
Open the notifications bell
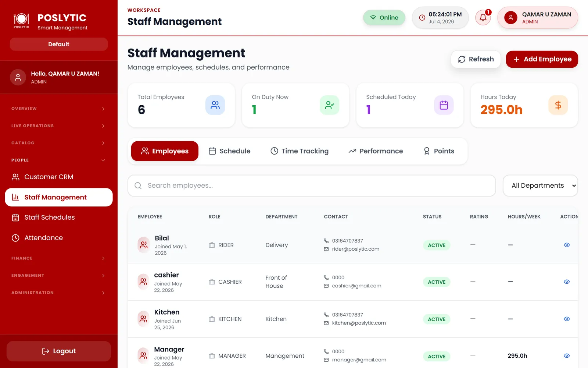[483, 18]
